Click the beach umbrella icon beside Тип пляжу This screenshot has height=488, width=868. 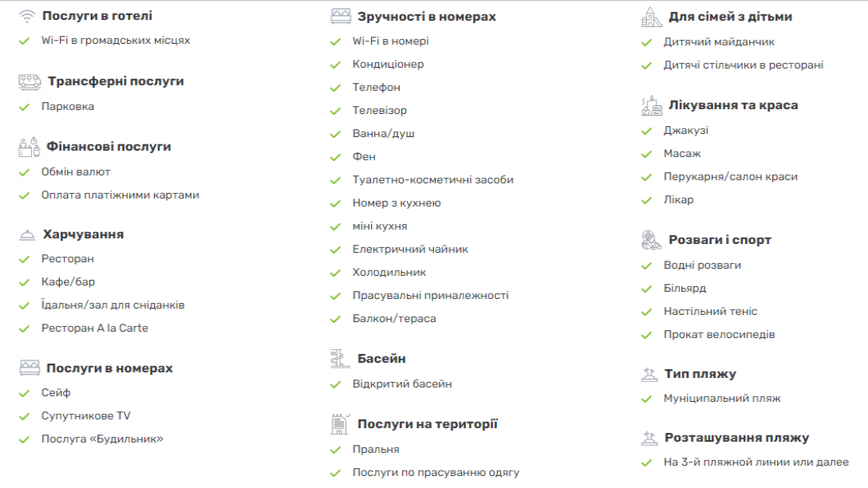click(649, 375)
